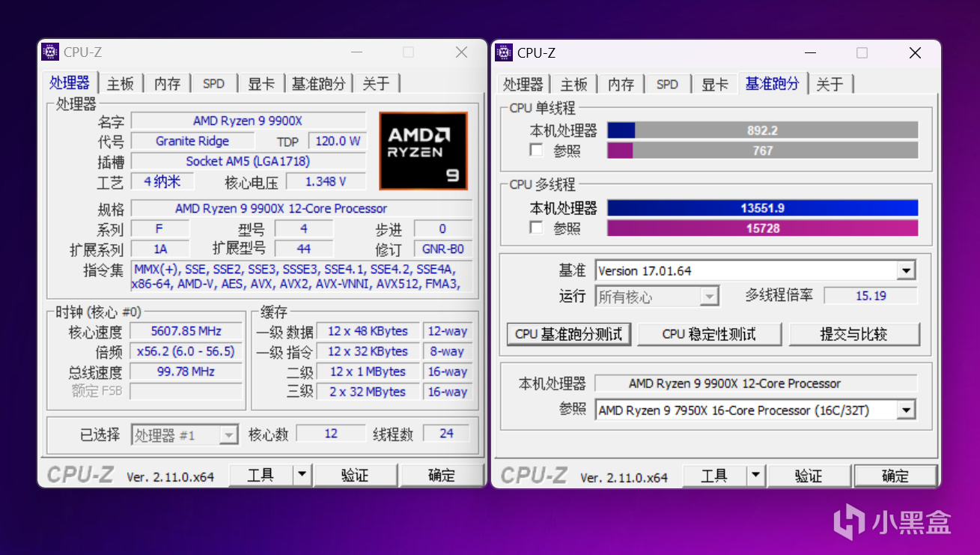Click the CPU-Z app icon in the processor window title bar
This screenshot has width=980, height=555.
[50, 52]
